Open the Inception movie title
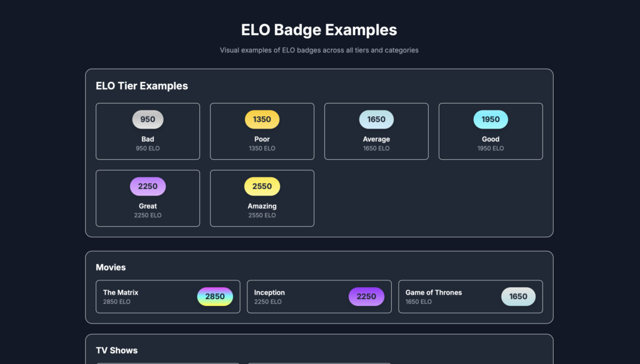 269,292
